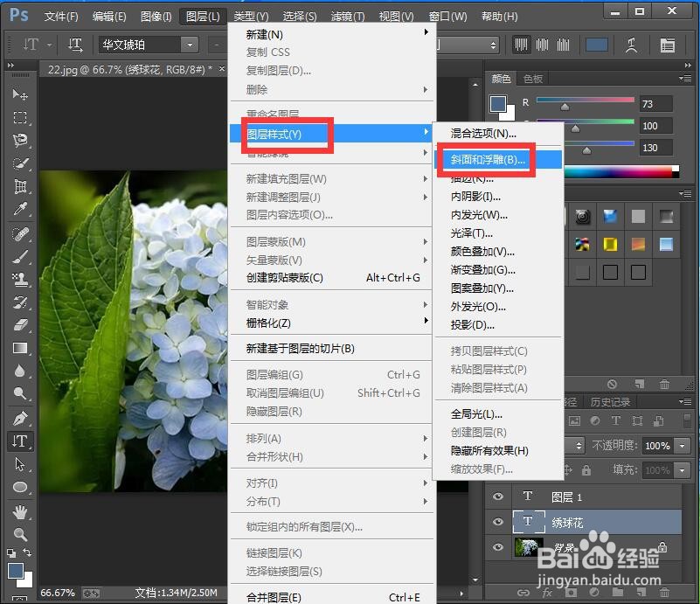This screenshot has height=604, width=700.
Task: Select the Hand tool
Action: point(20,512)
